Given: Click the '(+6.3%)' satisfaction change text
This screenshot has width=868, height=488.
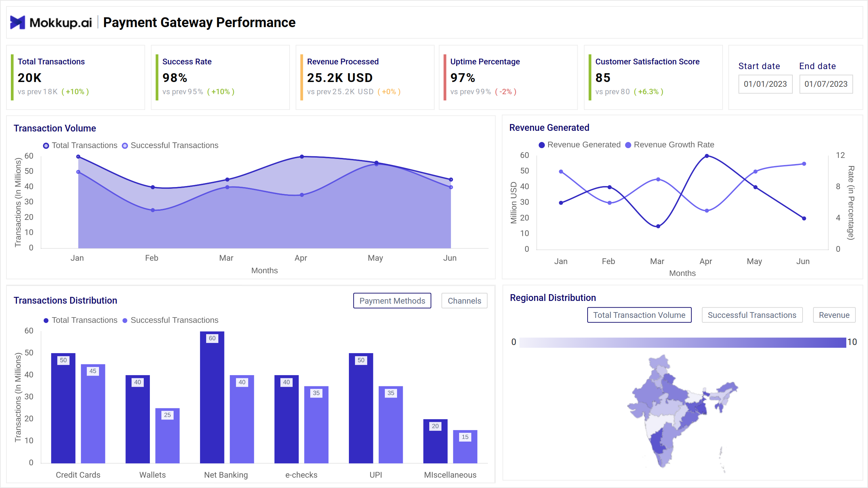Looking at the screenshot, I should pyautogui.click(x=648, y=92).
